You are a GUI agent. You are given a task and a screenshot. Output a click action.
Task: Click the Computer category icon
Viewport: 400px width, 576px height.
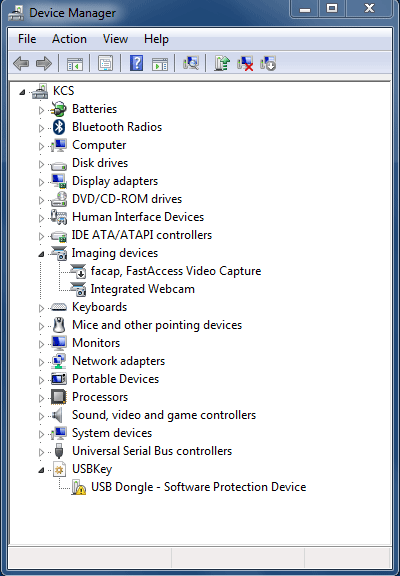coord(59,145)
